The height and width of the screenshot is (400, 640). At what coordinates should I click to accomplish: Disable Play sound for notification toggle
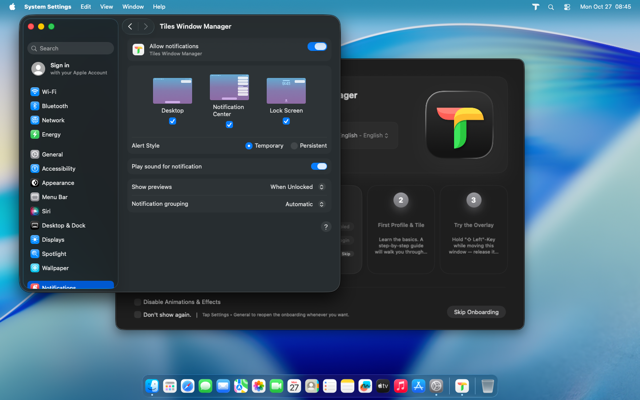pyautogui.click(x=318, y=167)
